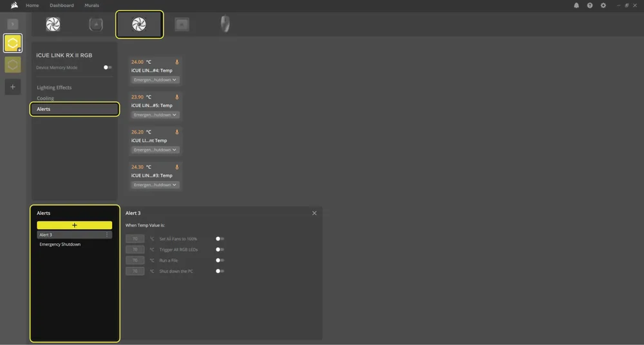
Task: Select the highlighted fan device icon
Action: (139, 25)
